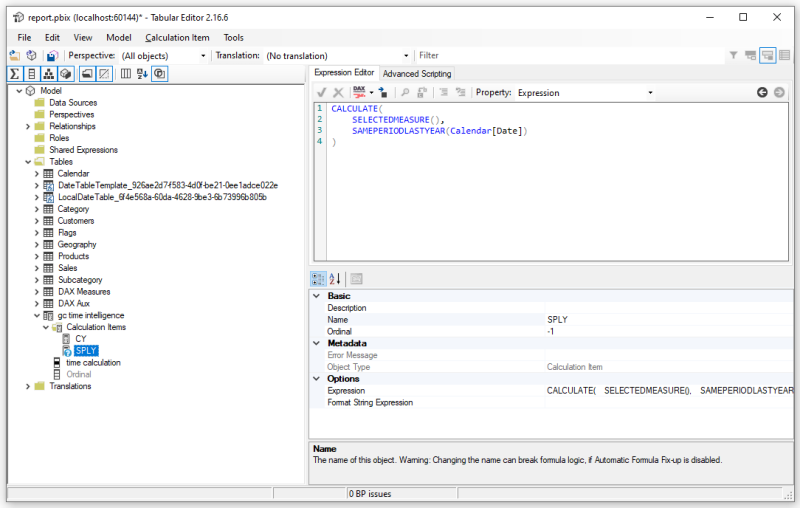This screenshot has height=508, width=800.
Task: Select the CY calculation item
Action: click(x=80, y=339)
